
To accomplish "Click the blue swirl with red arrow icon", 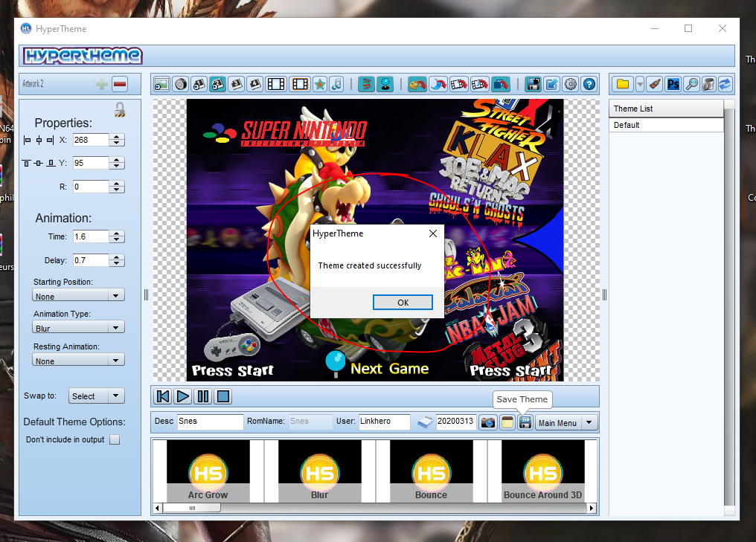I will pyautogui.click(x=438, y=84).
